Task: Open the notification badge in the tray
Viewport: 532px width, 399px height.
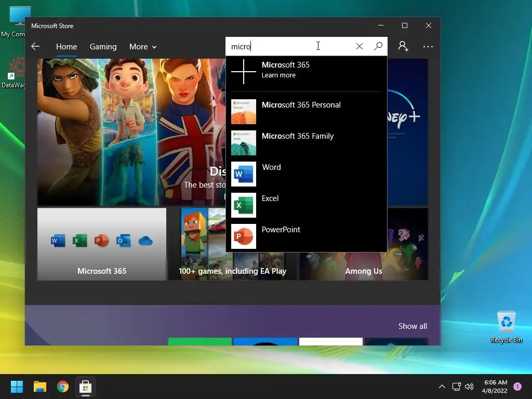Action: click(517, 387)
